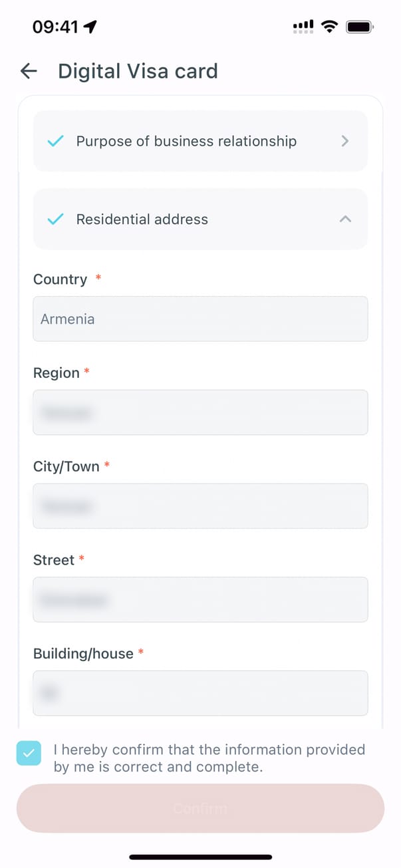Uncheck the information confirmation checkbox
Screen dimensions: 401x868
(29, 753)
